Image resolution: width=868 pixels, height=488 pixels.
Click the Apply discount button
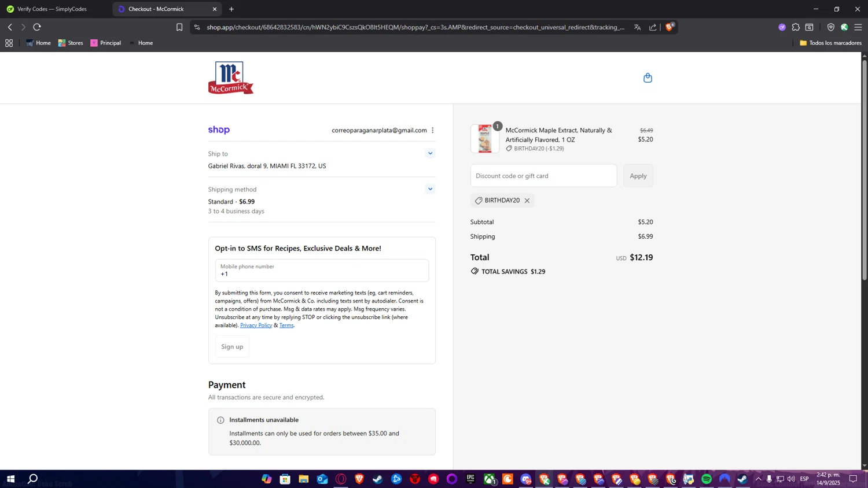(x=638, y=176)
